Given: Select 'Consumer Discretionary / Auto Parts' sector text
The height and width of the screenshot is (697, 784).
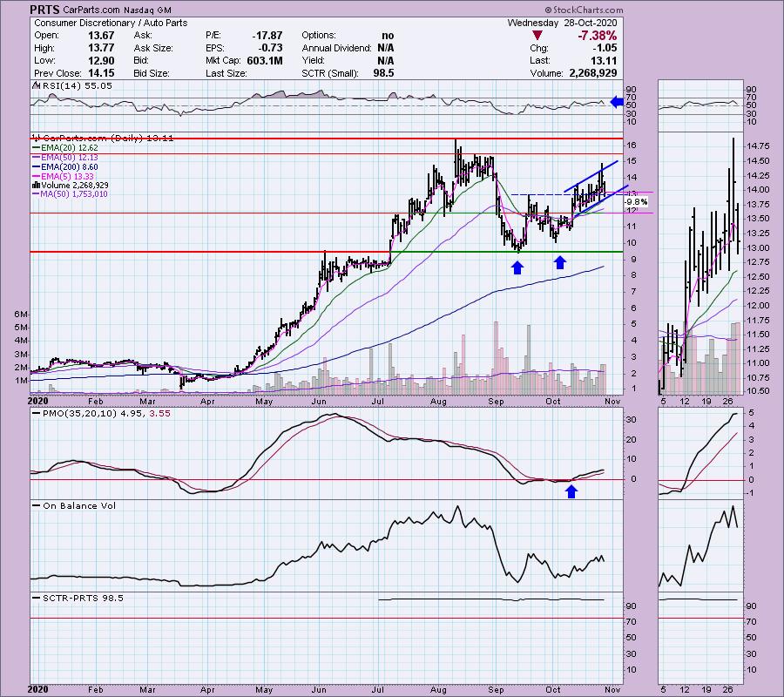Looking at the screenshot, I should click(111, 23).
